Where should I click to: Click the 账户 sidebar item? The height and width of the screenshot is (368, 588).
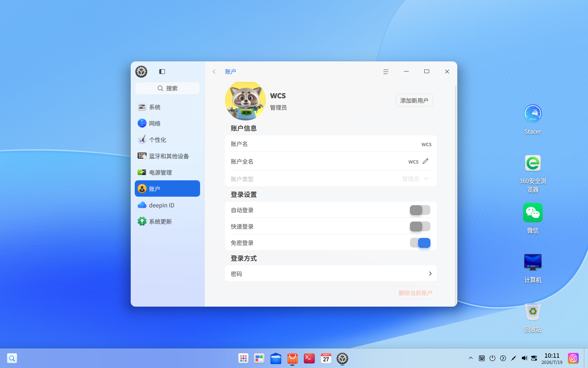tap(167, 188)
